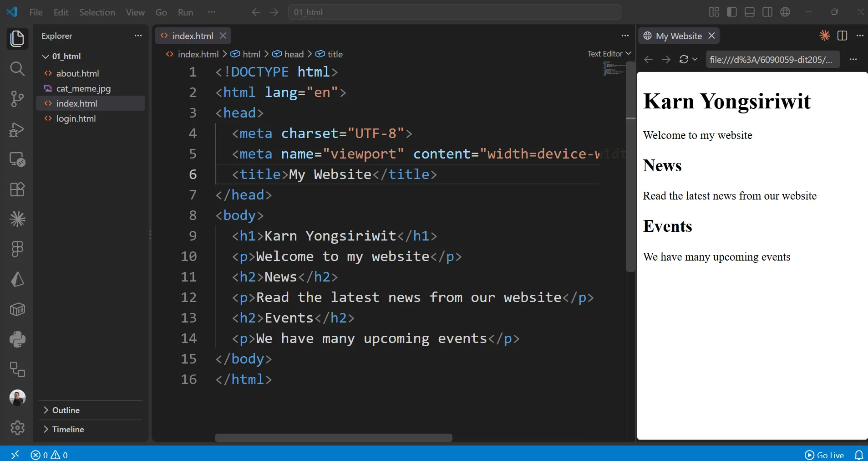Open Customize Layout in title bar
This screenshot has height=461, width=868.
tap(714, 12)
